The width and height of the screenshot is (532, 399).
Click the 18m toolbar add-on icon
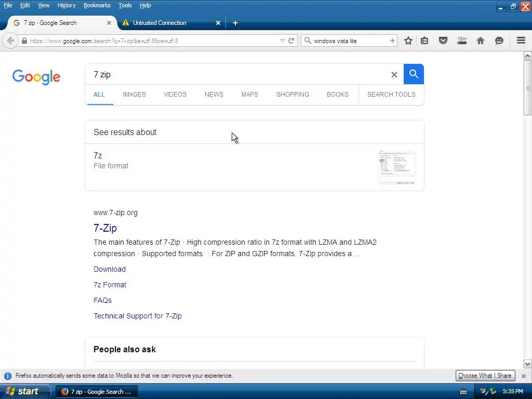pyautogui.click(x=462, y=41)
